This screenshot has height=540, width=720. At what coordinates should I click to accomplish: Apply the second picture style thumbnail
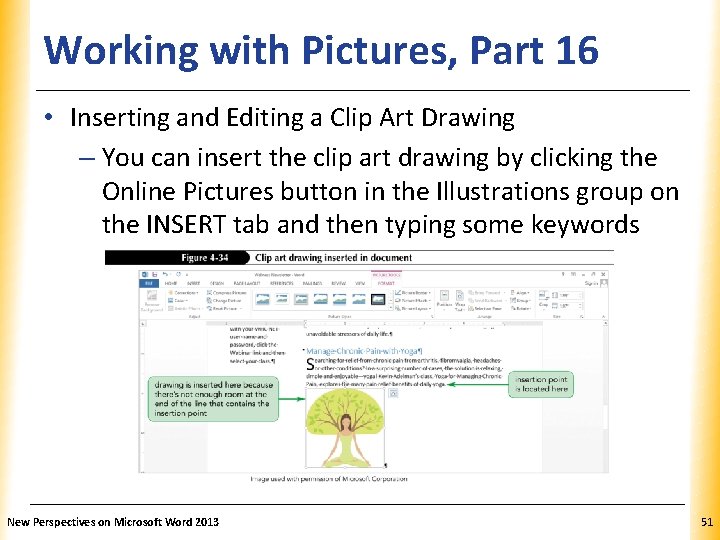click(x=282, y=299)
